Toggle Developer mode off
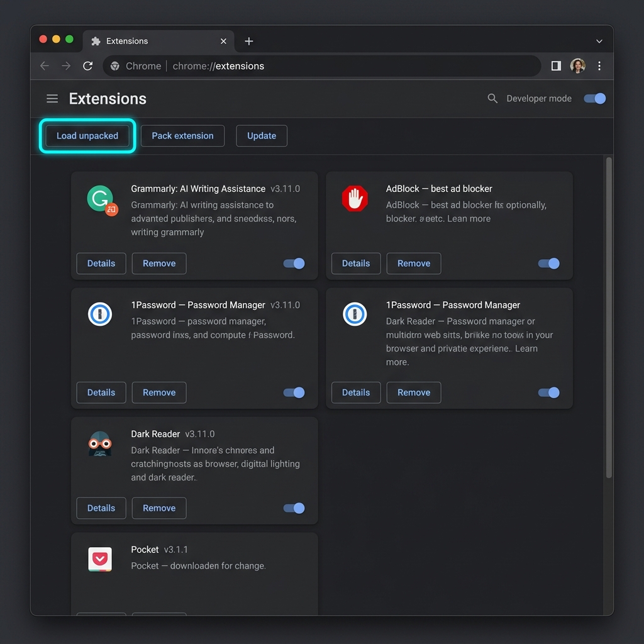The image size is (644, 644). coord(594,99)
